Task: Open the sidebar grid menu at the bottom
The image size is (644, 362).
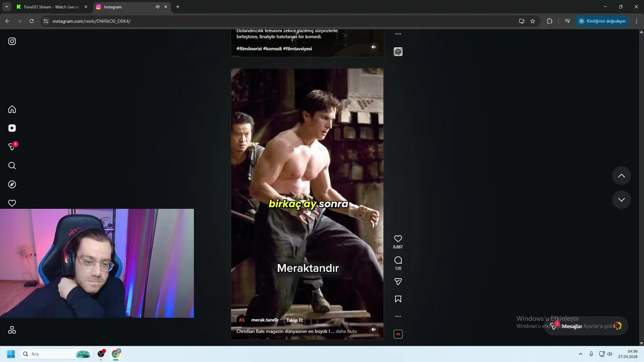Action: click(x=12, y=330)
